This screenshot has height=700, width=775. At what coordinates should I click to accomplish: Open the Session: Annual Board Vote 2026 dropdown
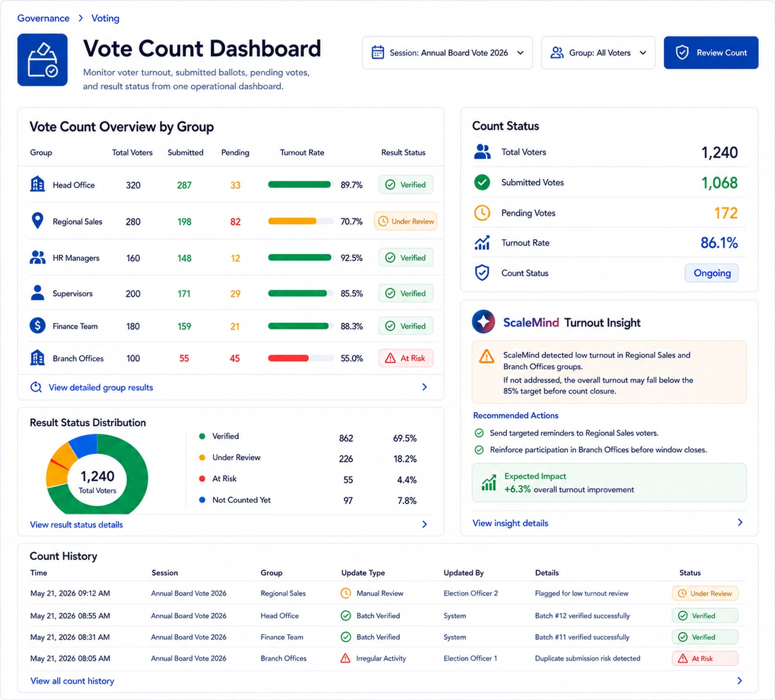[x=447, y=53]
